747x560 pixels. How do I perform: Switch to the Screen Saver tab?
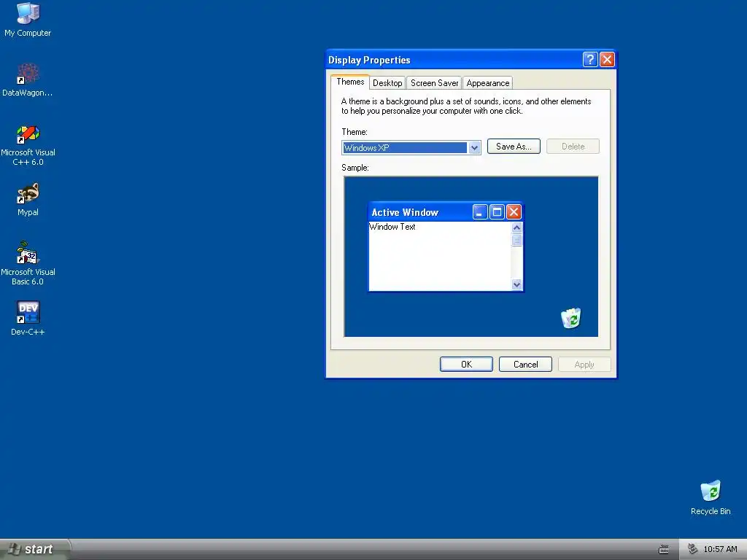coord(434,83)
